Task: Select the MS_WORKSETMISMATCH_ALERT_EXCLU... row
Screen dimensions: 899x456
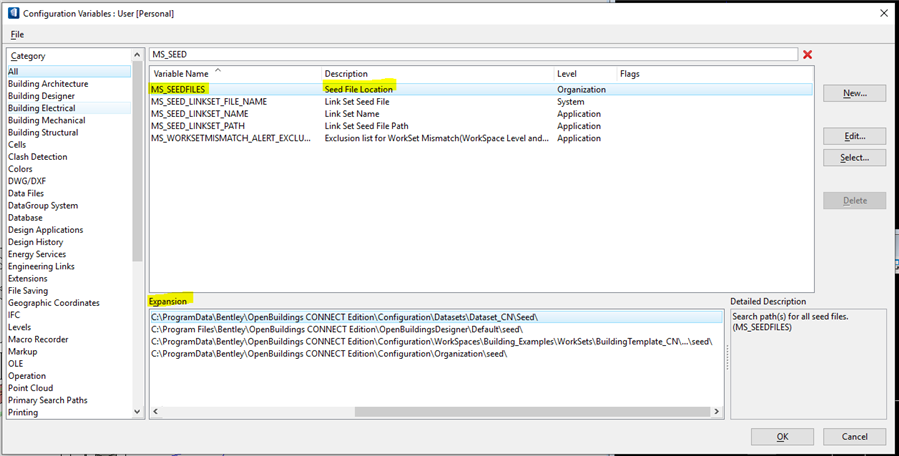Action: pyautogui.click(x=481, y=138)
